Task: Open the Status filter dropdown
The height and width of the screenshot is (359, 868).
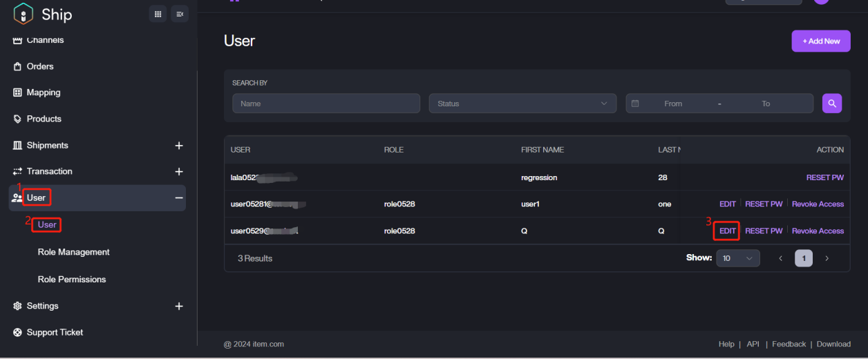Action: [x=522, y=104]
